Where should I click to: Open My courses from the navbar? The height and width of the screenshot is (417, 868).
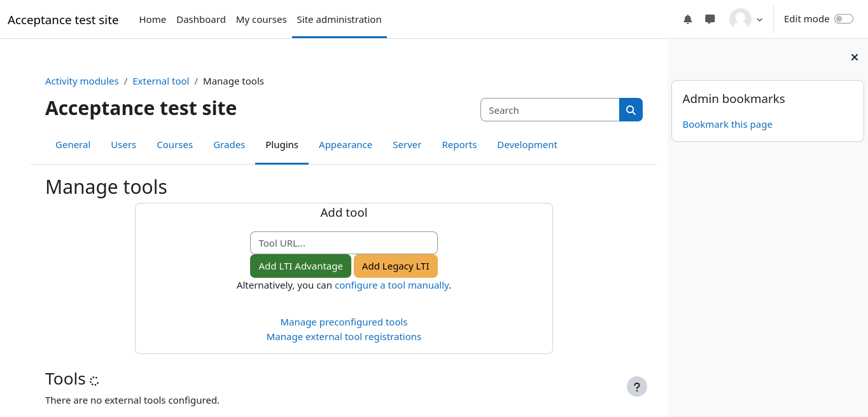(261, 20)
